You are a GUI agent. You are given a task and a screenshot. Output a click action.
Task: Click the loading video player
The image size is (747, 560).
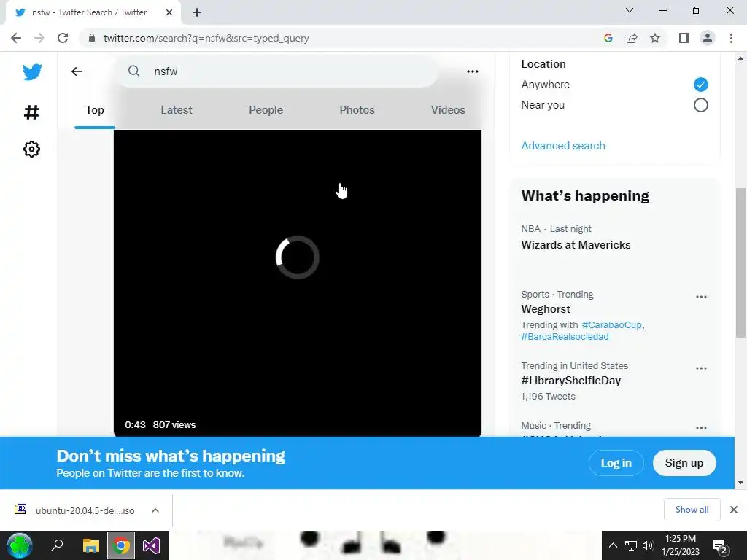coord(298,283)
